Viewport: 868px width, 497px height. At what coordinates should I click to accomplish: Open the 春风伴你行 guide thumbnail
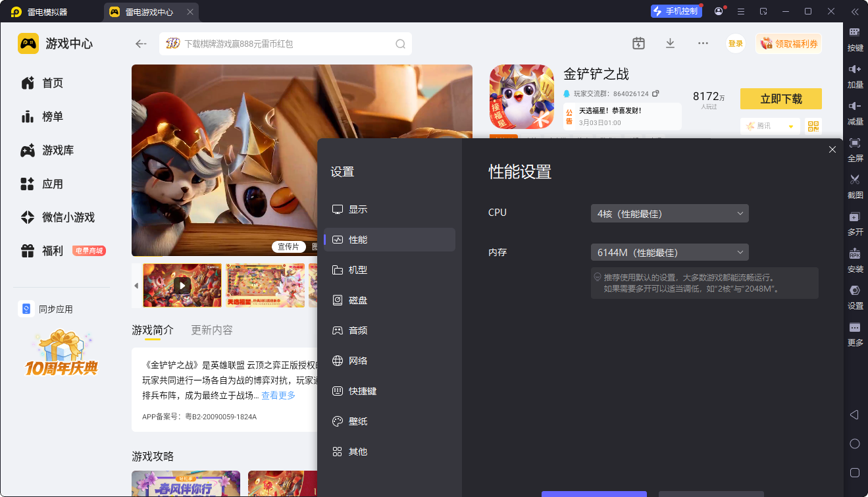pyautogui.click(x=186, y=483)
